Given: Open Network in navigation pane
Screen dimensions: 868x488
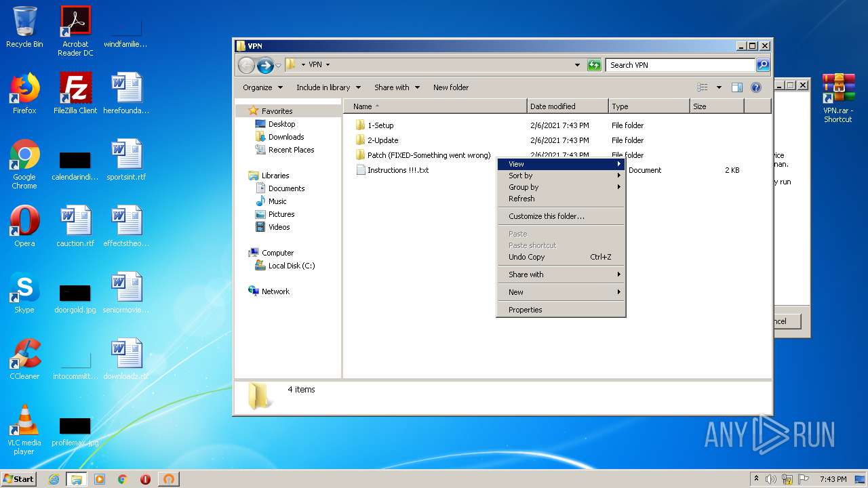Looking at the screenshot, I should [269, 291].
